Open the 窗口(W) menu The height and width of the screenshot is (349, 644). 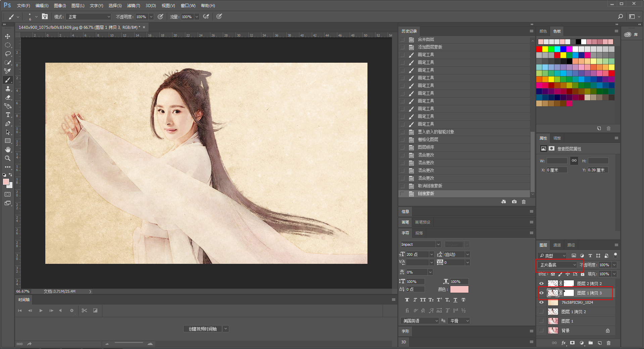pyautogui.click(x=188, y=6)
